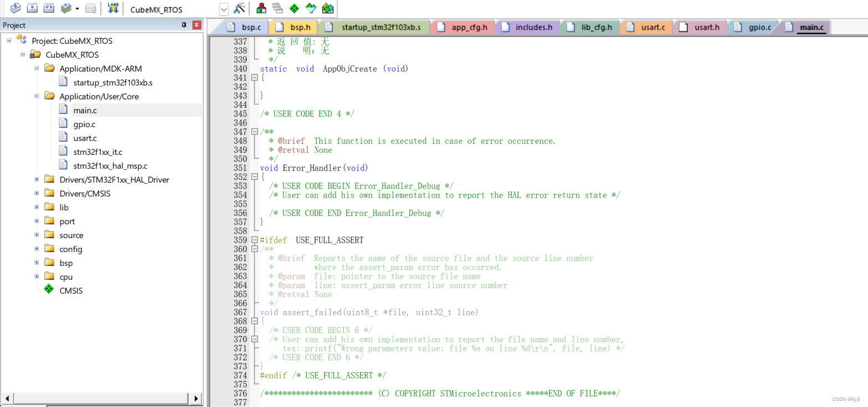Collapse the comment block at line 347
The image size is (868, 407).
point(255,132)
